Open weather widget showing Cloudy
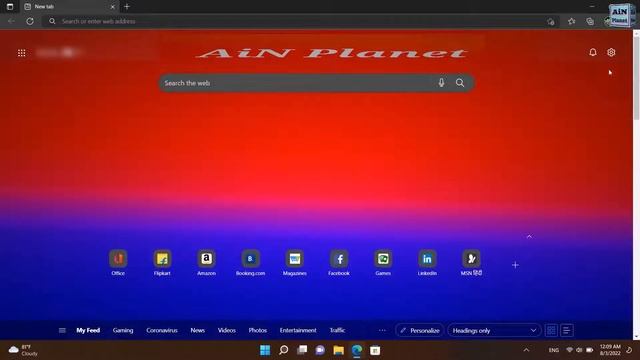The height and width of the screenshot is (360, 640). (x=23, y=350)
